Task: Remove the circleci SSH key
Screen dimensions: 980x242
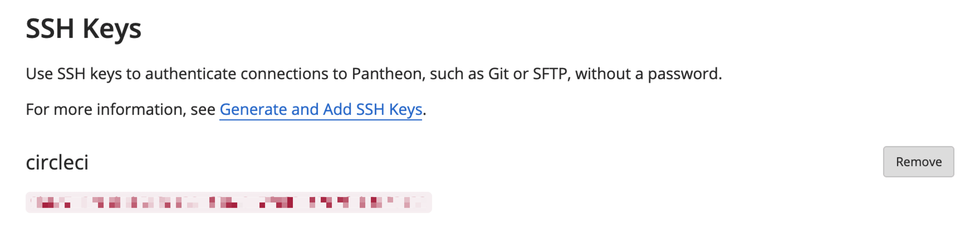Action: coord(918,162)
